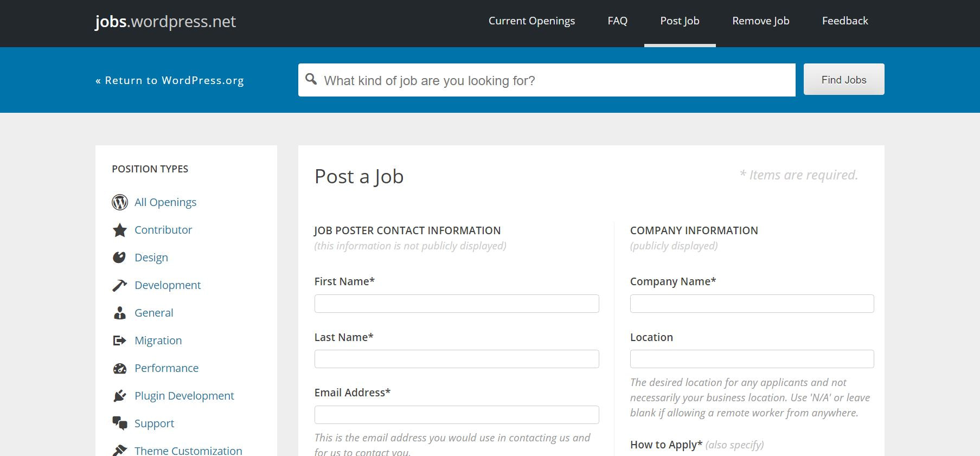Click the speedometer icon beside Performance

tap(119, 368)
